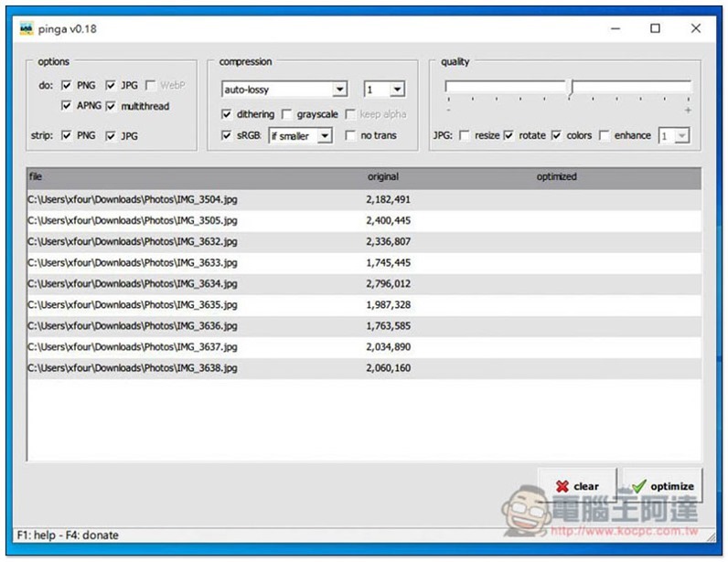This screenshot has height=562, width=728.
Task: Toggle the JPG colors checkbox
Action: coord(556,135)
